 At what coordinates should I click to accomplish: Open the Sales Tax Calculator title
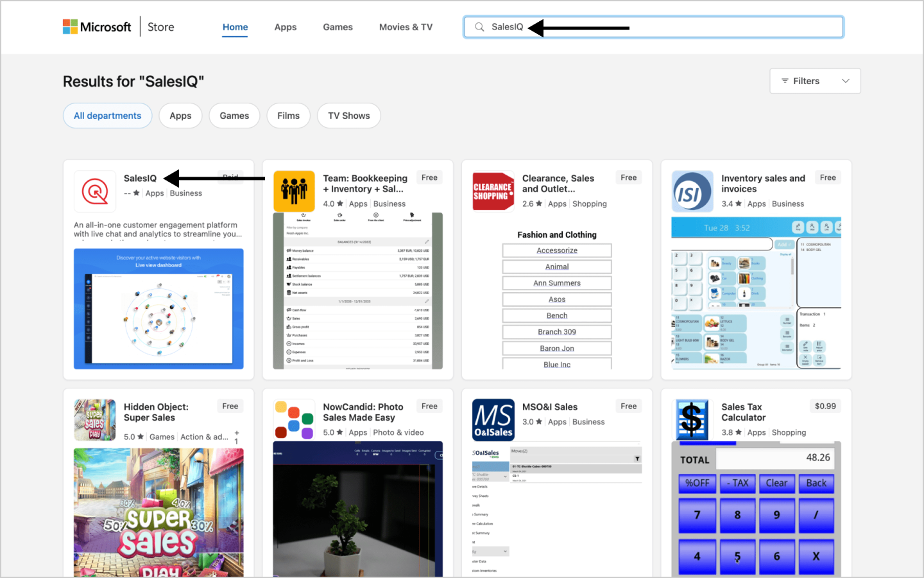pyautogui.click(x=743, y=412)
